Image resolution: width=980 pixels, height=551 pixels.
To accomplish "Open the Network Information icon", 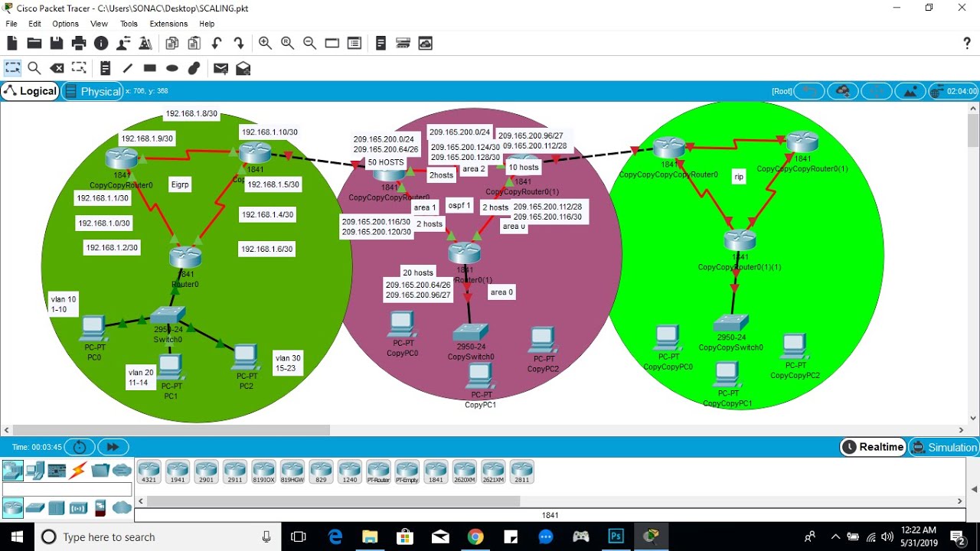I will tap(101, 44).
